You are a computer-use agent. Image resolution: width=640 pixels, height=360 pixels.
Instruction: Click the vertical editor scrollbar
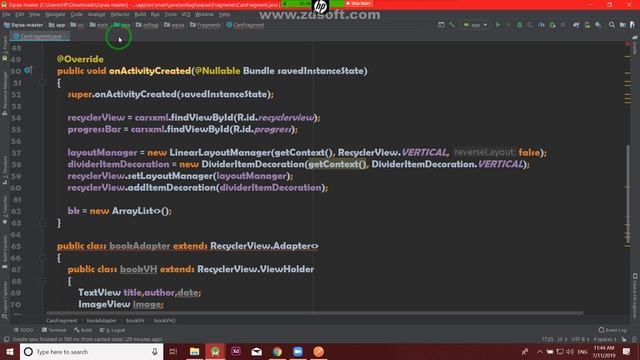pos(628,195)
